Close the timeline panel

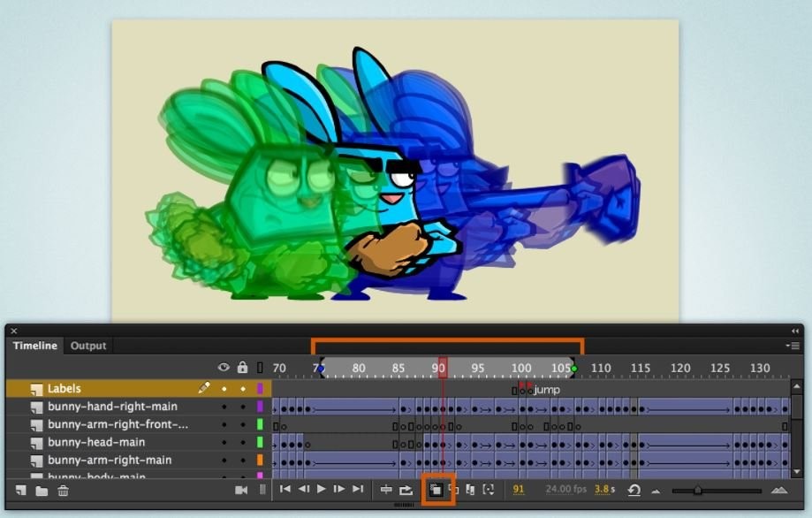[14, 331]
